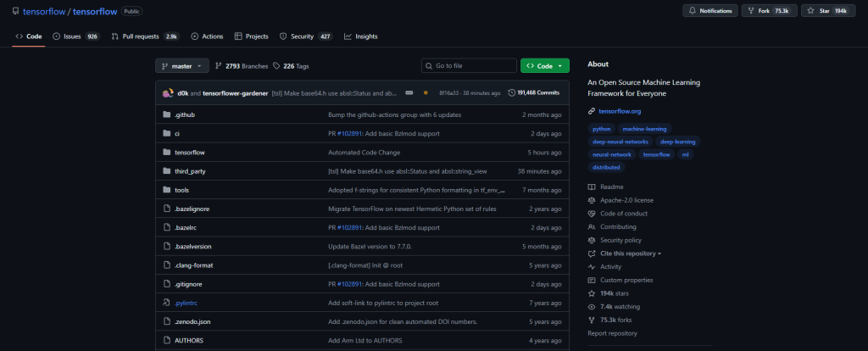
Task: Open the .zenodo.json file
Action: coord(192,321)
